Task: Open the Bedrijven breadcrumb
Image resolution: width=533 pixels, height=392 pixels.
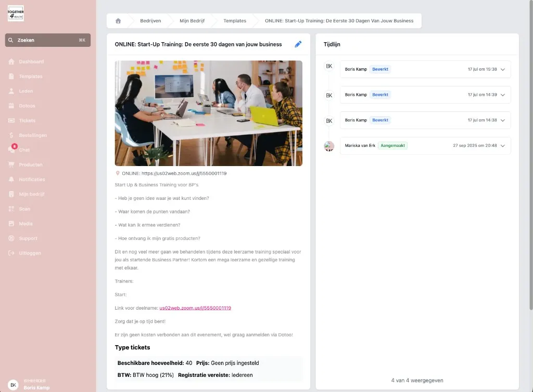Action: click(150, 21)
